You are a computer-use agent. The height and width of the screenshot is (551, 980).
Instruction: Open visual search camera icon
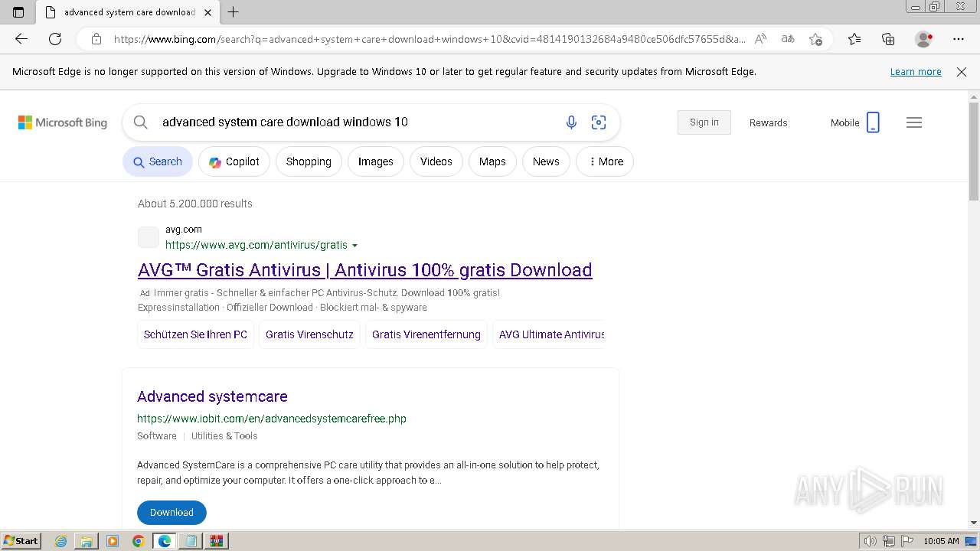[x=599, y=122]
